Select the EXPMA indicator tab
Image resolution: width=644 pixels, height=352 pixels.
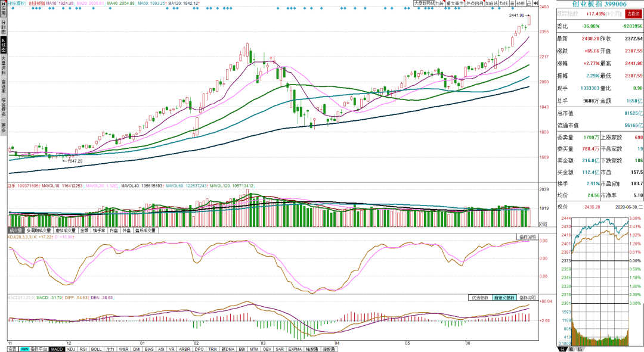(x=295, y=349)
